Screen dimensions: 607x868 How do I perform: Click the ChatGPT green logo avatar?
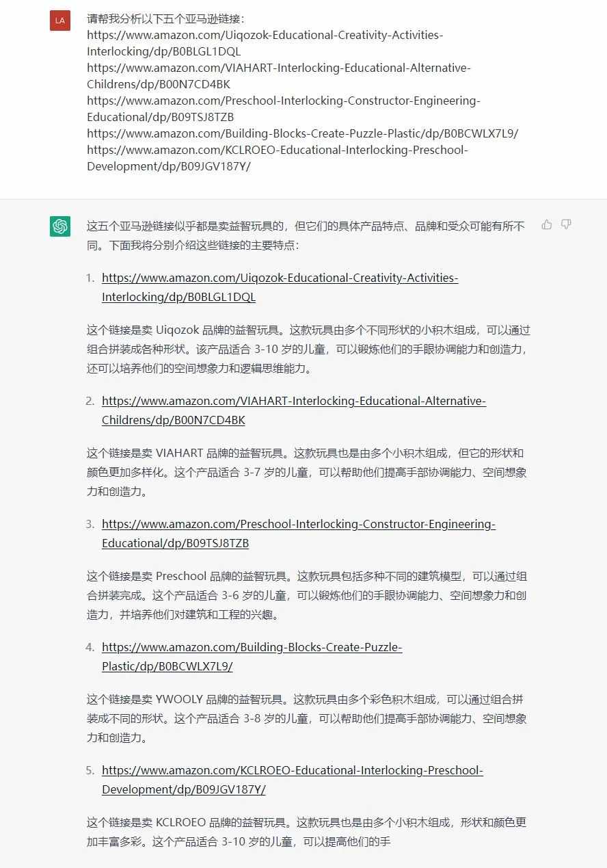60,226
